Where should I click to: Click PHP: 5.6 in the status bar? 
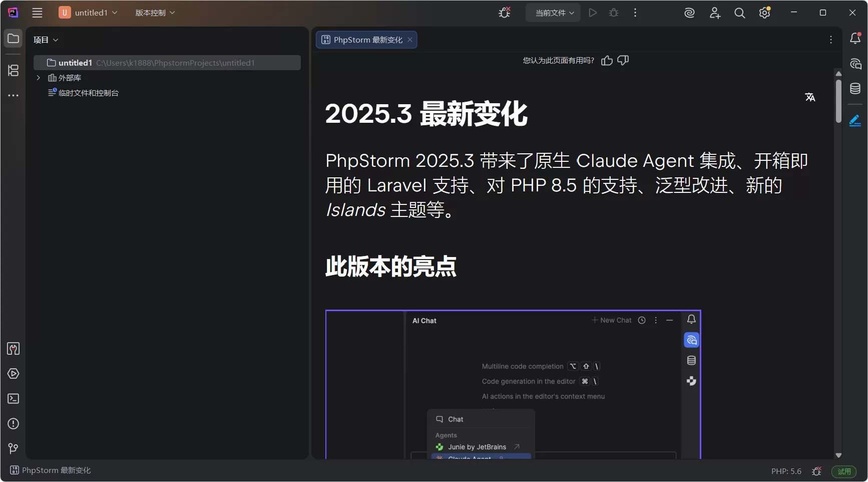coord(785,471)
